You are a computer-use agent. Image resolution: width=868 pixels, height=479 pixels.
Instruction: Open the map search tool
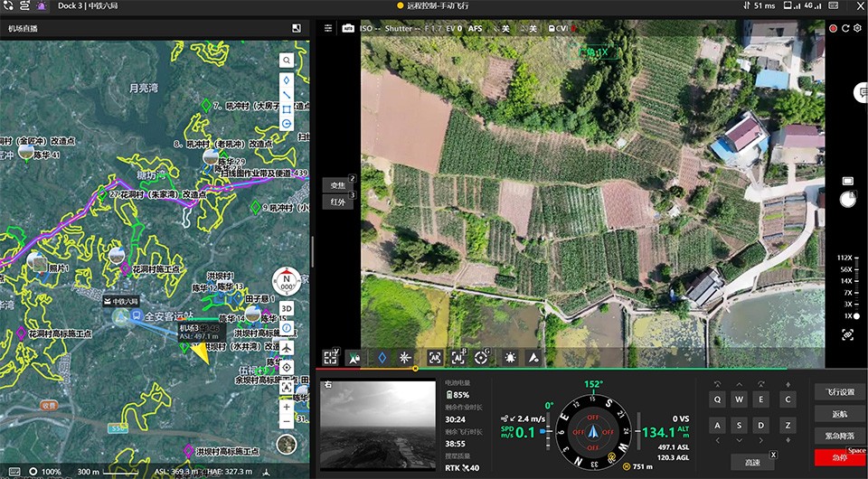click(287, 60)
